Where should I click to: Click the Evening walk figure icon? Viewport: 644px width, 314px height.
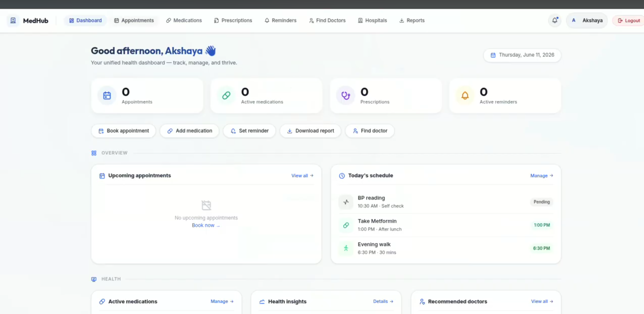pyautogui.click(x=346, y=248)
